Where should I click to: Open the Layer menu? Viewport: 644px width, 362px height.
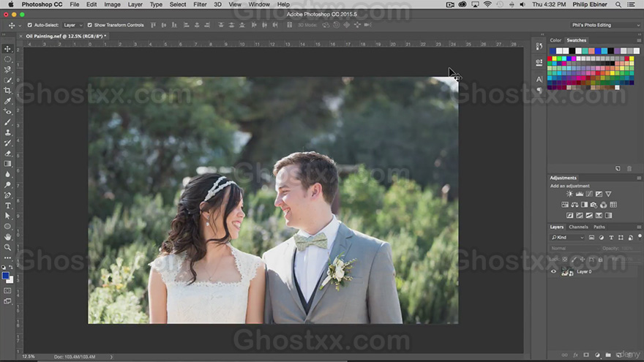point(135,4)
